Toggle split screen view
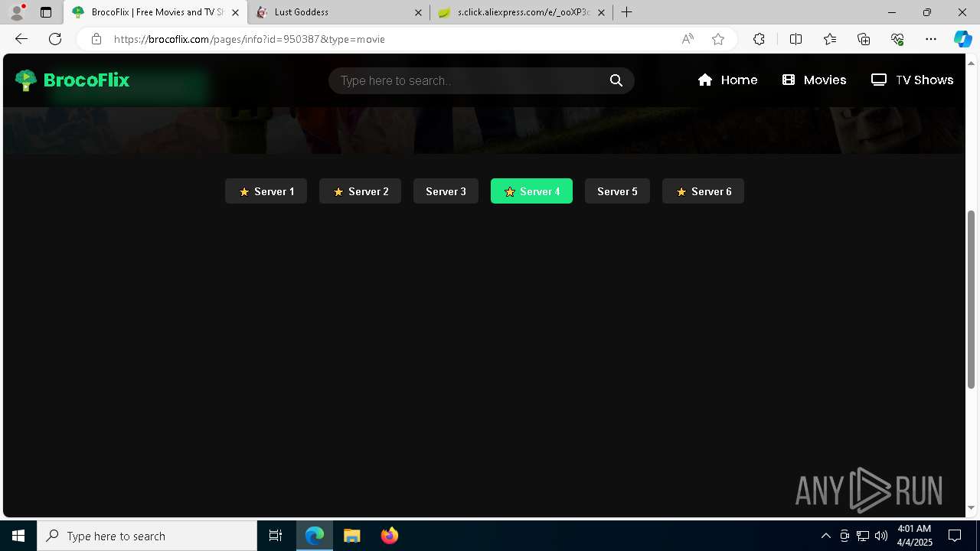The width and height of the screenshot is (980, 551). coord(795,39)
